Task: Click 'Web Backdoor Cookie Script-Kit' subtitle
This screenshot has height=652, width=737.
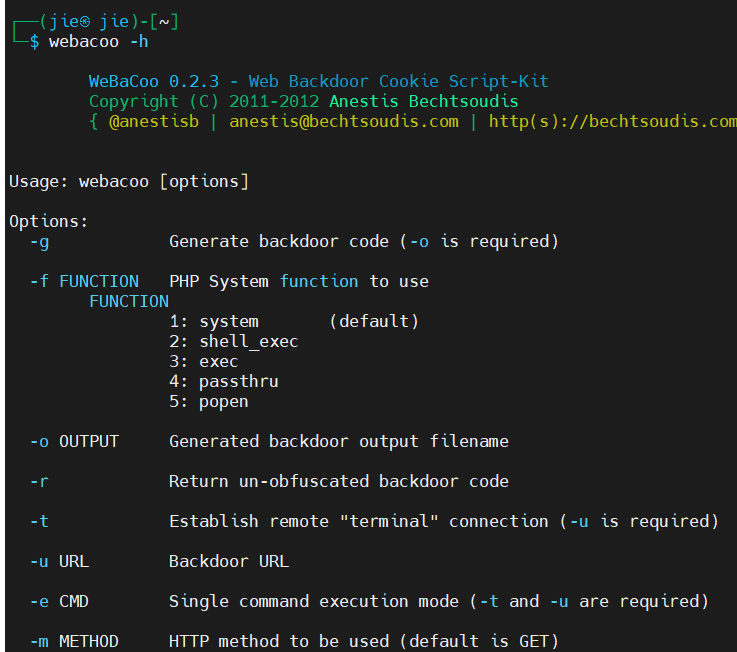Action: click(x=398, y=81)
